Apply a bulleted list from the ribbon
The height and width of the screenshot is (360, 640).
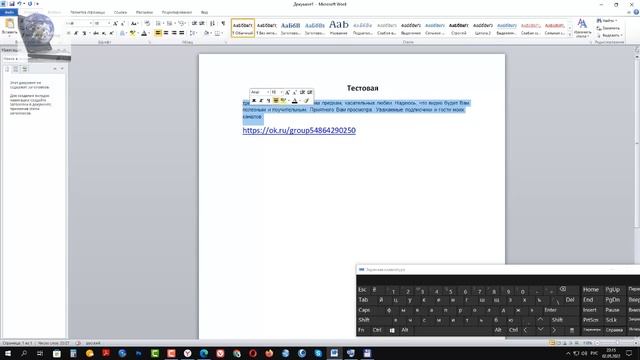pyautogui.click(x=158, y=24)
